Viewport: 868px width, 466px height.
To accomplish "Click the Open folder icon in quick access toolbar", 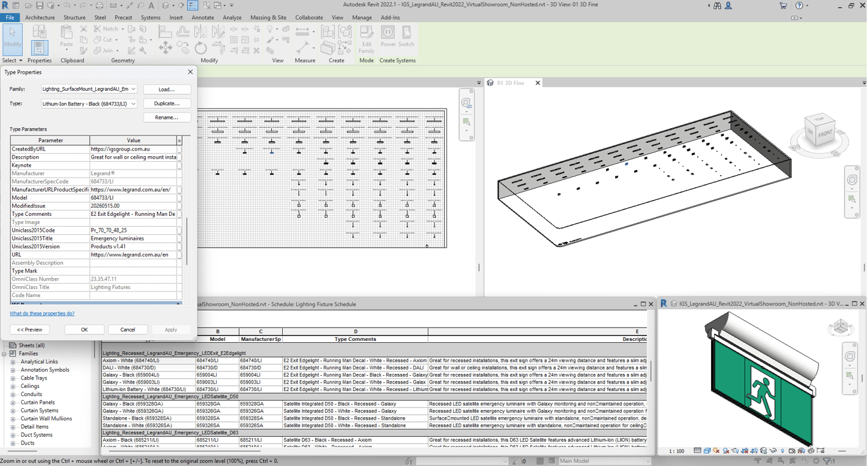I will click(x=28, y=6).
